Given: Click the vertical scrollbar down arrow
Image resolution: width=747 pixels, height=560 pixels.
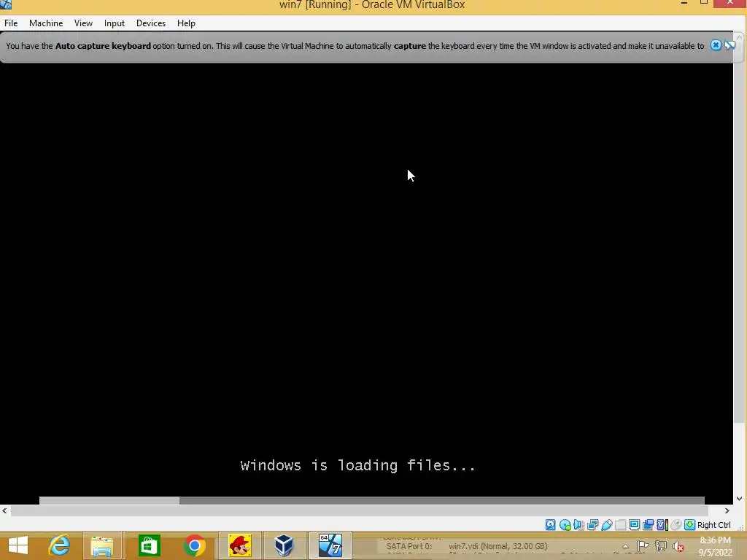Looking at the screenshot, I should coord(740,499).
